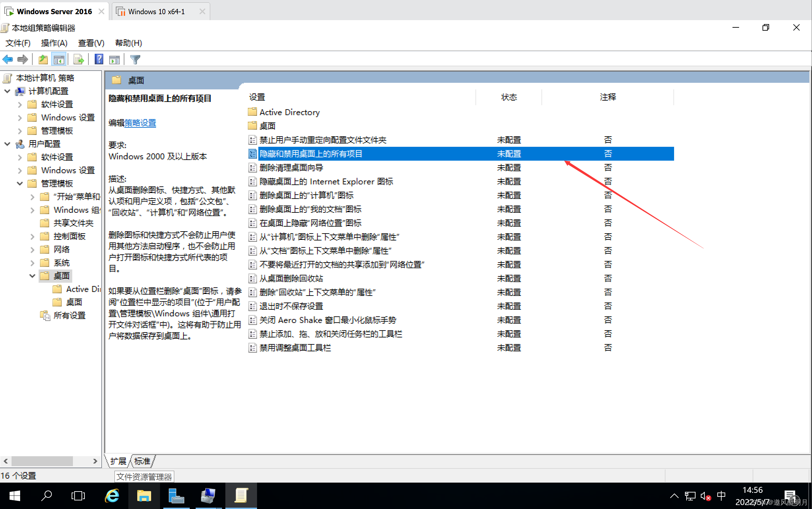Open the 查看(V) menu

[x=91, y=43]
